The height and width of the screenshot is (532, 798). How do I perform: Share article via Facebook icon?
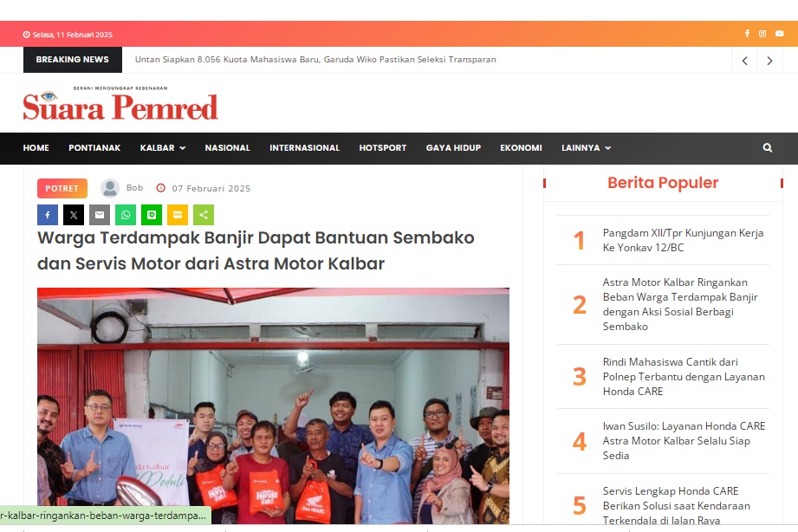coord(48,215)
